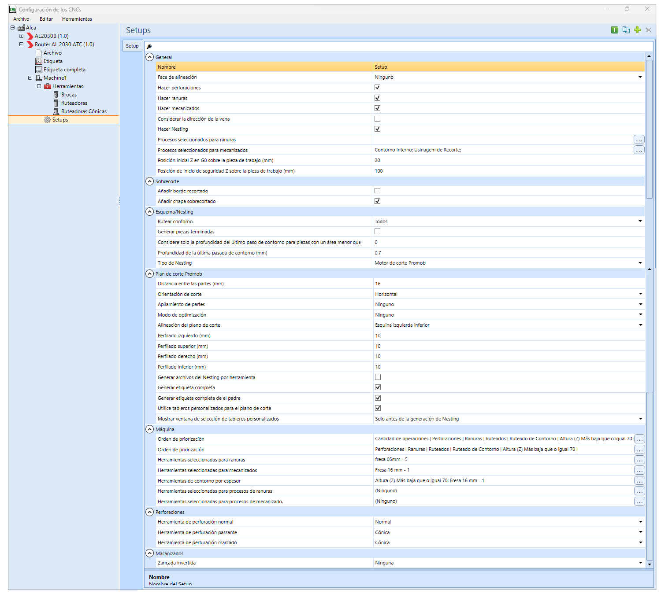Open ellipsis for Procesos seleccionados para mecanizados
The height and width of the screenshot is (616, 672).
click(639, 150)
